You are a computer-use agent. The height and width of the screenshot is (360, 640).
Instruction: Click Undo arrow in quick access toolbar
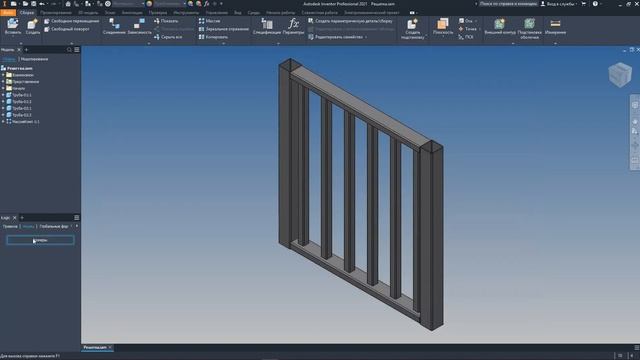(42, 4)
